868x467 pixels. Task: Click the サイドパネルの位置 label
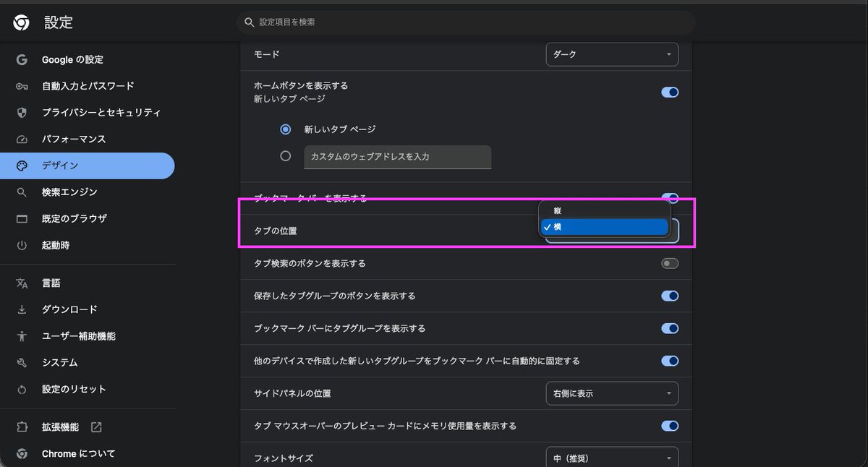[292, 393]
